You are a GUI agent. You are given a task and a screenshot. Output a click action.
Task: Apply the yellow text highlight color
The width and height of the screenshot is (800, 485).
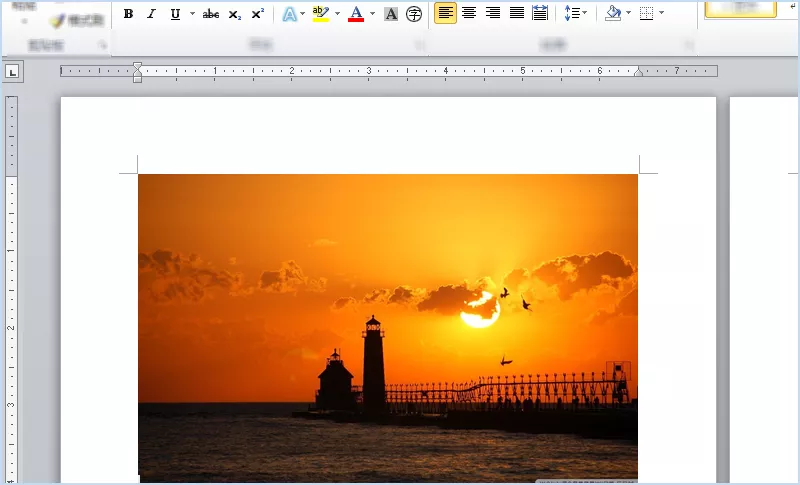(x=320, y=14)
